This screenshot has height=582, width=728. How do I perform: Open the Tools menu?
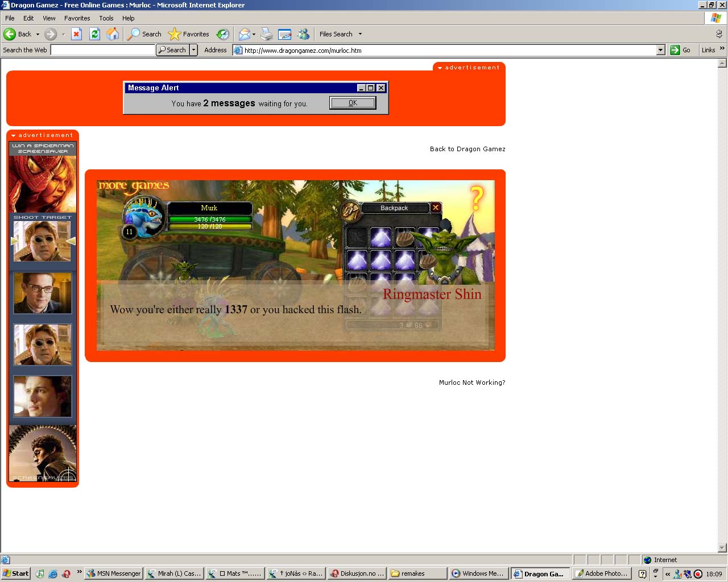pyautogui.click(x=106, y=18)
